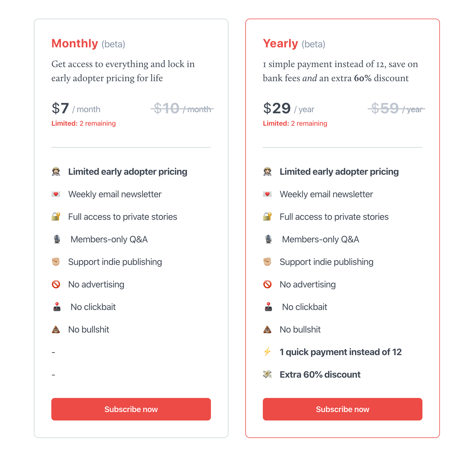The image size is (476, 456).
Task: Click the love letter icon for newsletter
Action: click(56, 194)
